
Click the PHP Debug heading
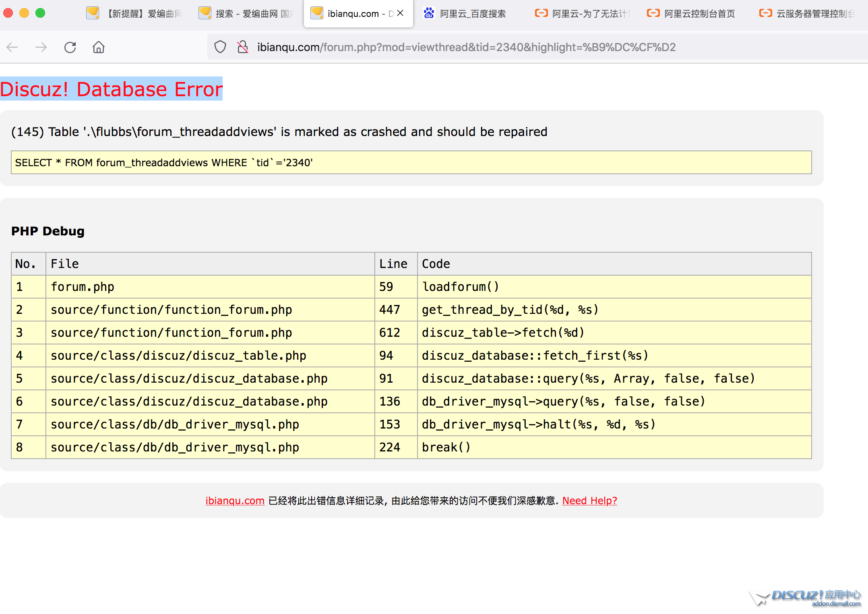pyautogui.click(x=48, y=231)
